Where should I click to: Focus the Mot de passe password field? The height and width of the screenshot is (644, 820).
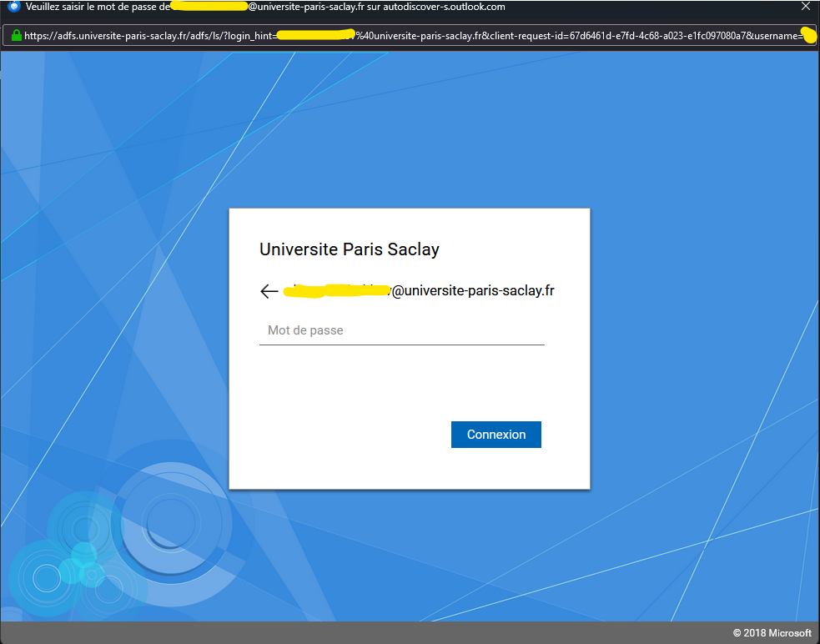click(x=401, y=331)
